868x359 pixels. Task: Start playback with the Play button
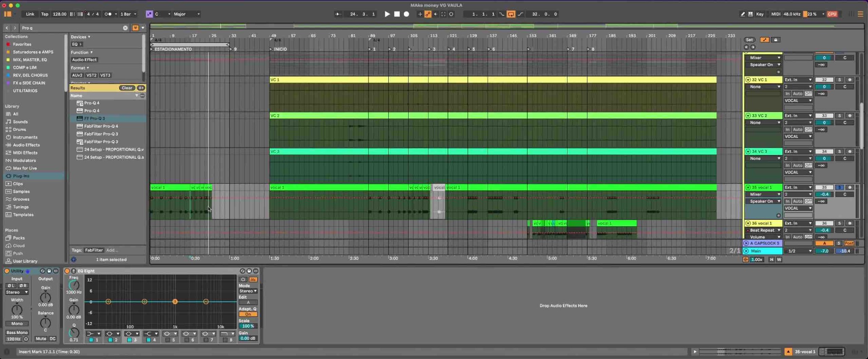387,14
